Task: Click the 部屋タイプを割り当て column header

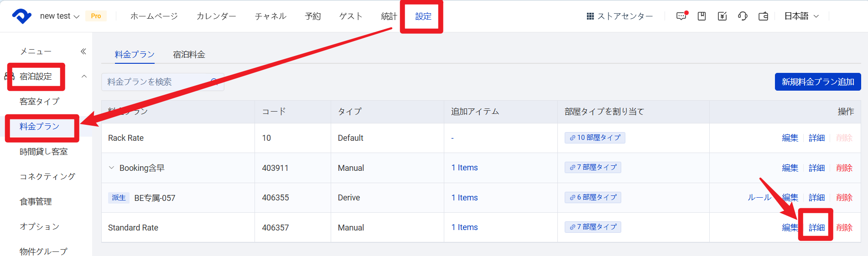Action: click(604, 112)
